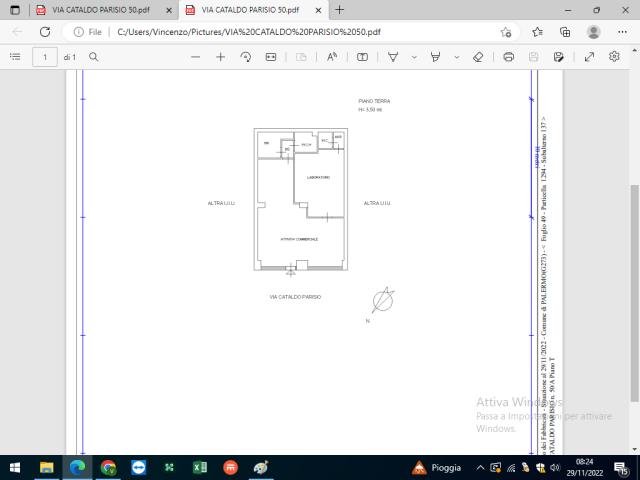Rotate the PDF page

pos(246,57)
